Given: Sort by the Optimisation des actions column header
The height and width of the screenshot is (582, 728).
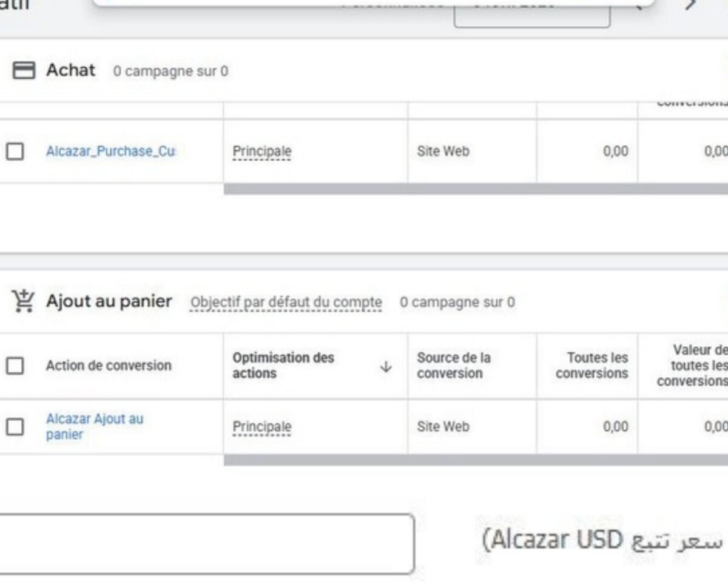Looking at the screenshot, I should (x=283, y=366).
